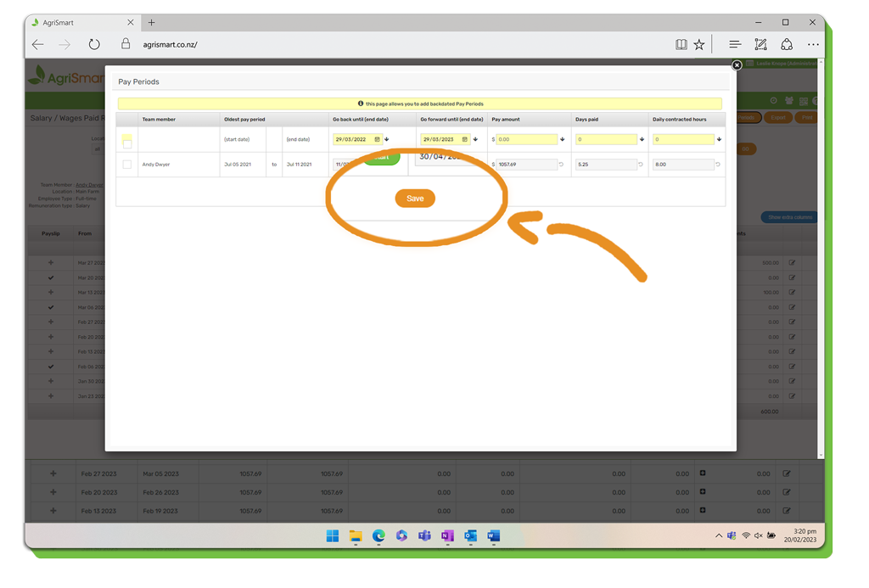Open Edge reading view icon

pos(681,45)
